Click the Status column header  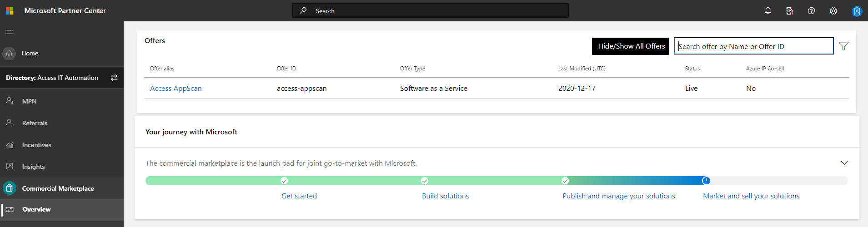click(x=692, y=69)
